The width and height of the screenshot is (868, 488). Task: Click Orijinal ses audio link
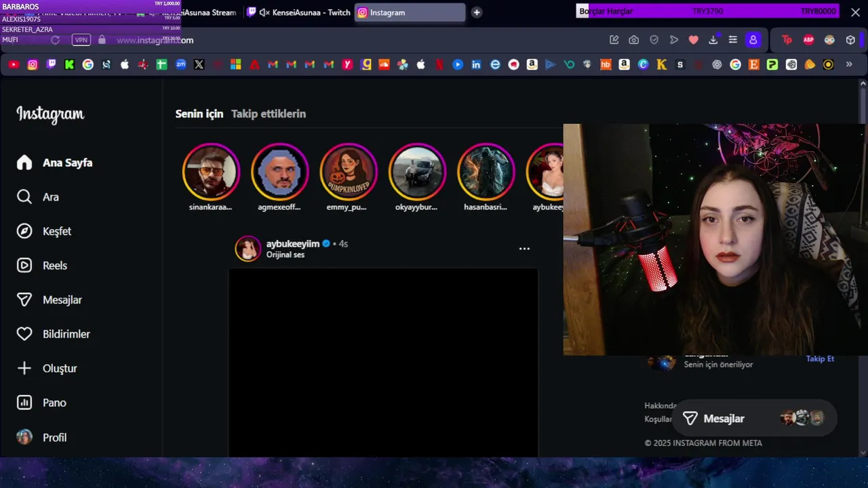tap(285, 255)
